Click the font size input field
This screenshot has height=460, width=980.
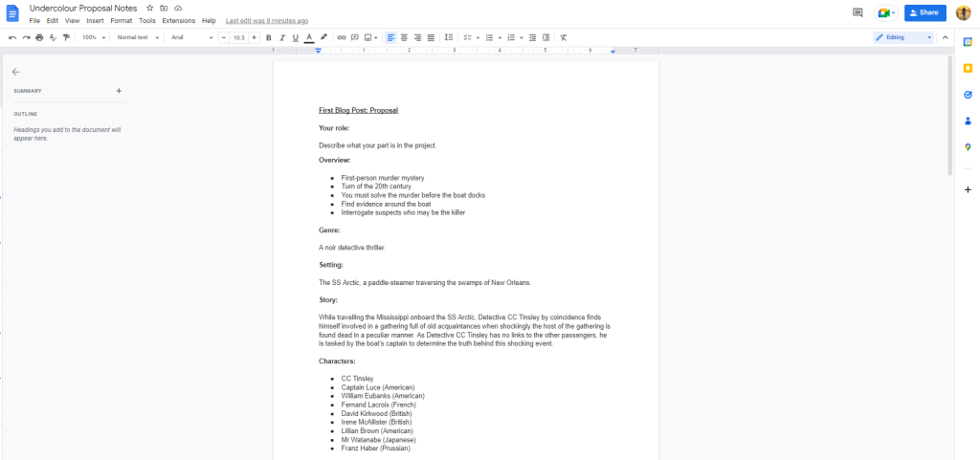238,37
